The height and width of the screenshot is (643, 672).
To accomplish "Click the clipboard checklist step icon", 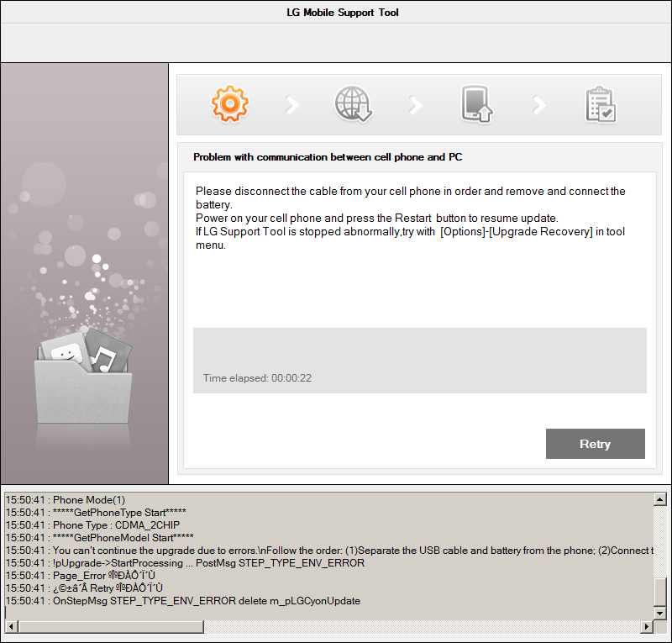I will click(601, 105).
